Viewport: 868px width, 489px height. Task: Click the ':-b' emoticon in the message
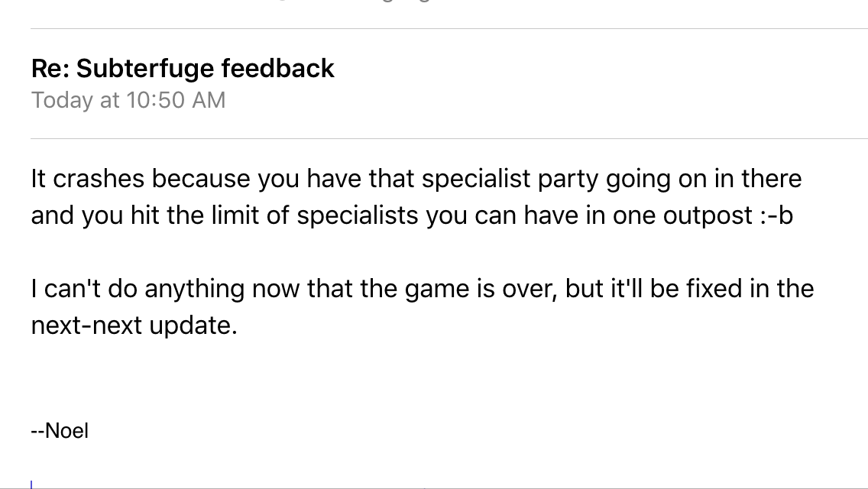tap(776, 215)
